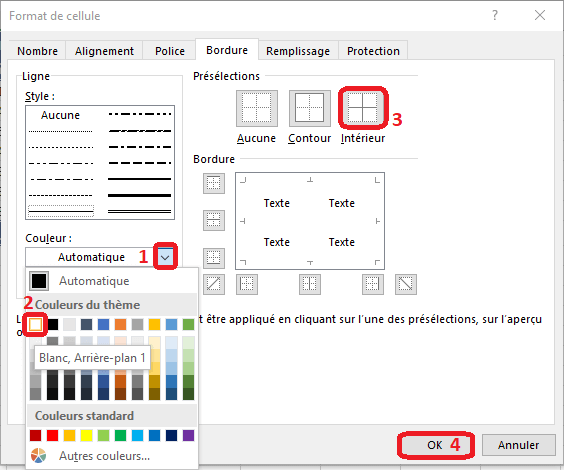Switch to the Remplissage tab

298,51
